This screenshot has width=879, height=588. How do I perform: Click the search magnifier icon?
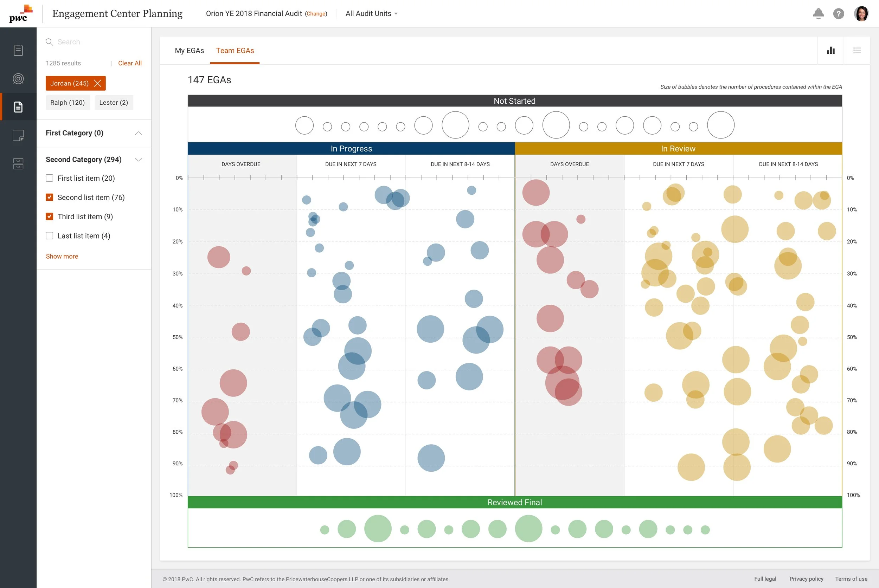point(49,41)
